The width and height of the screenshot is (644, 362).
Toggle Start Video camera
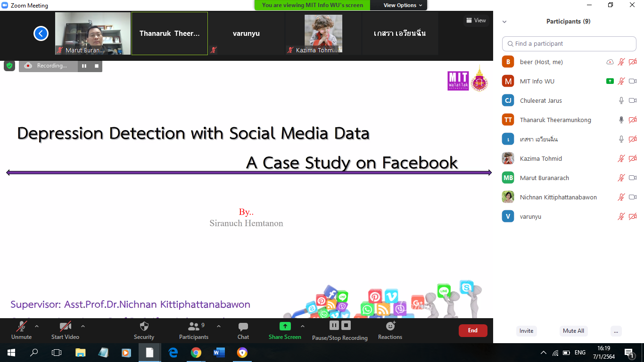pos(65,326)
